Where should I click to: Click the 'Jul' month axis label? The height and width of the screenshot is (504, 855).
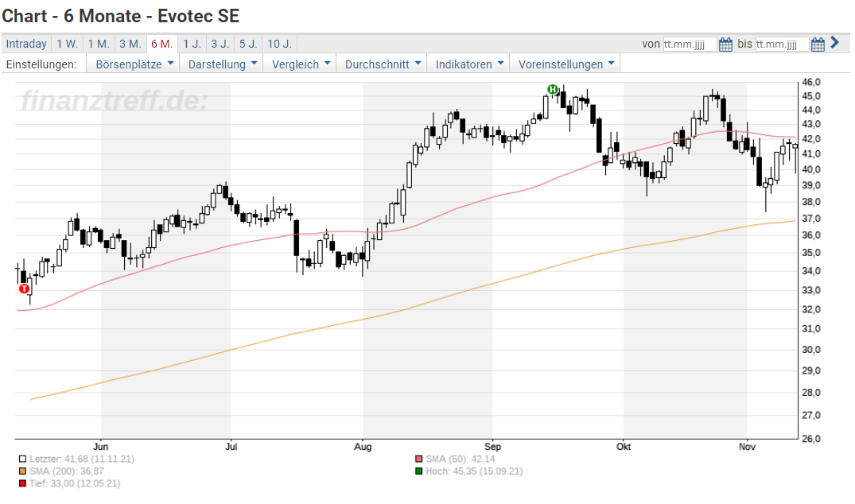click(231, 447)
